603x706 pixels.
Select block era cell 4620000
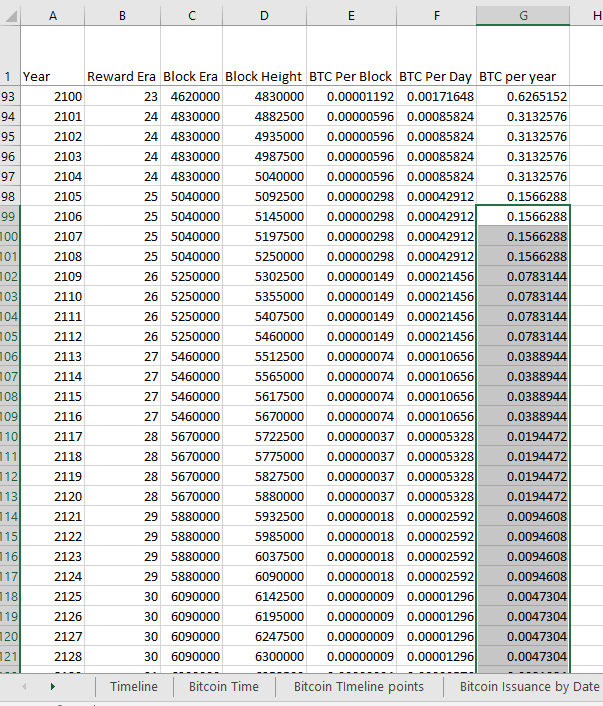tap(191, 96)
